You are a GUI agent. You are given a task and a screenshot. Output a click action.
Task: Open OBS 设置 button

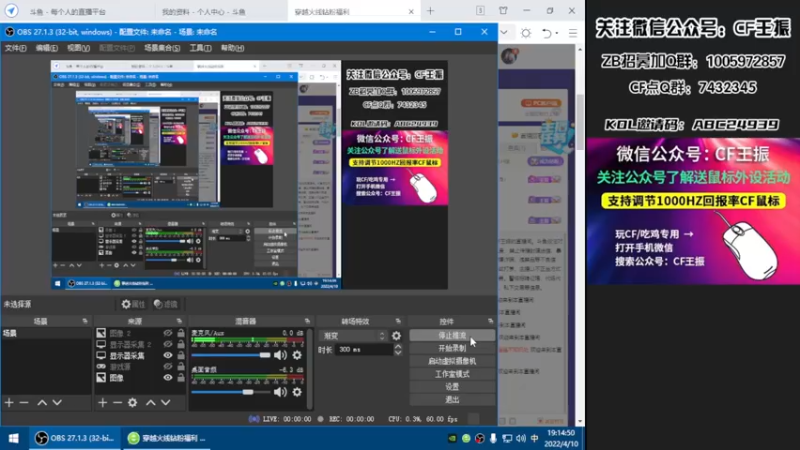[452, 387]
